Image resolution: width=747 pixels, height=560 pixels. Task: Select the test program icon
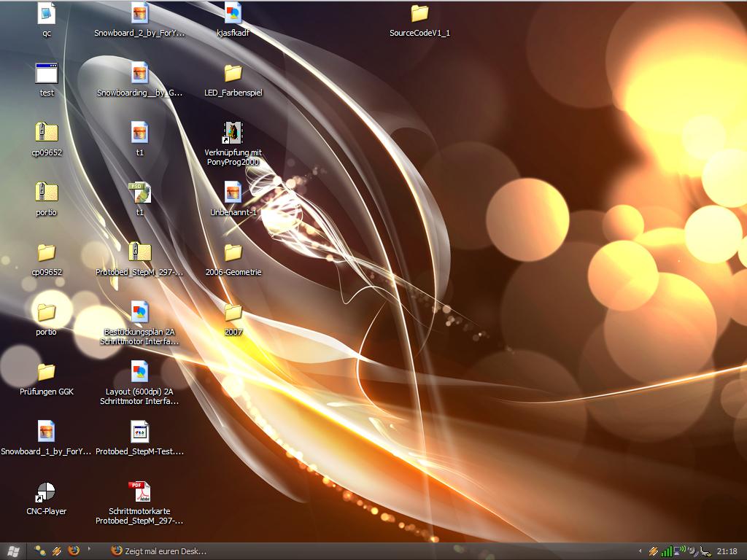pos(46,74)
